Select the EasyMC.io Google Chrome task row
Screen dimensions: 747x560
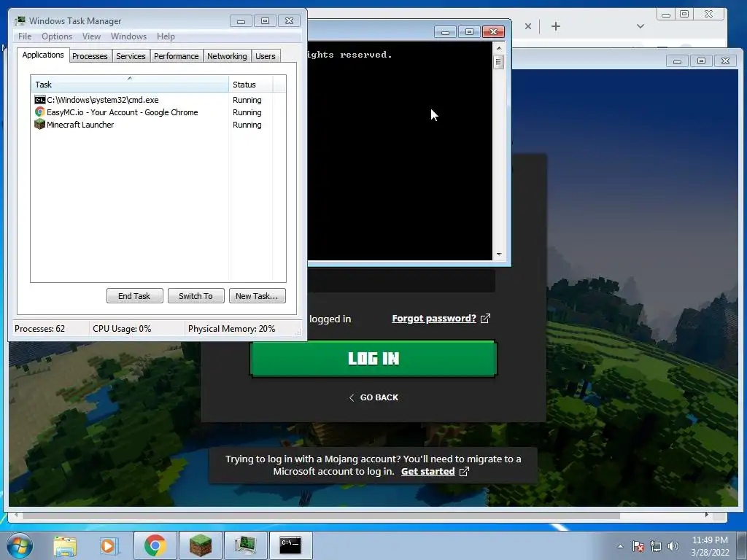coord(158,112)
